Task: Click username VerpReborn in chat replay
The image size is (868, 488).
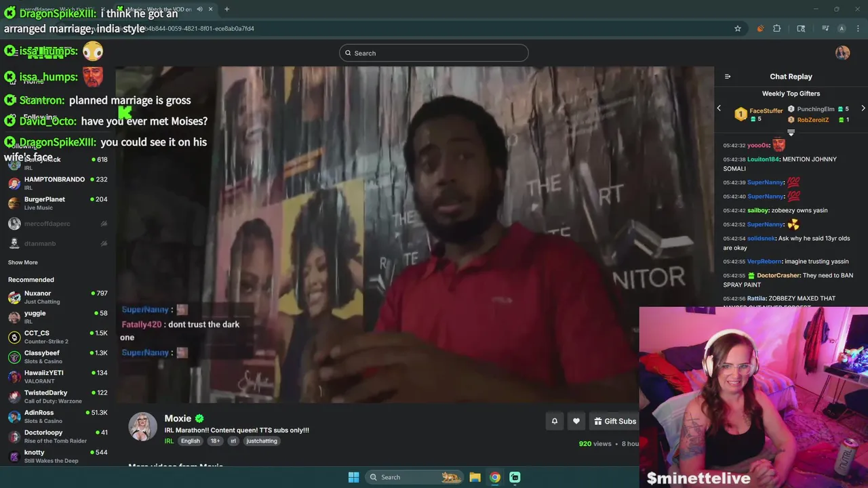Action: [764, 261]
